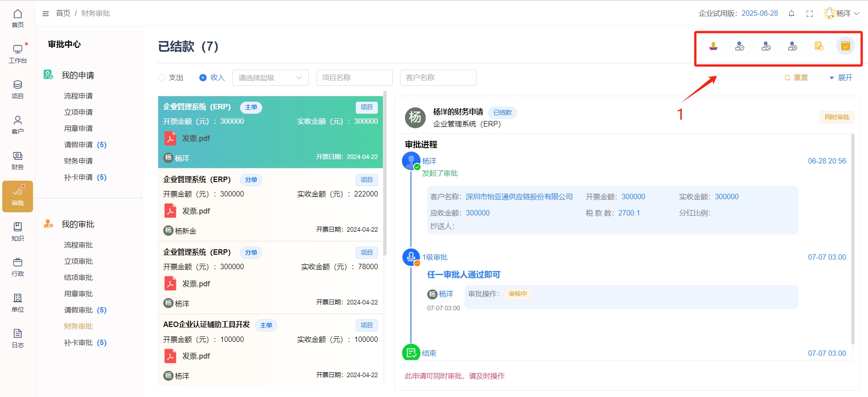The image size is (868, 397).
Task: Open the 首页 home icon in sidebar
Action: click(x=18, y=19)
